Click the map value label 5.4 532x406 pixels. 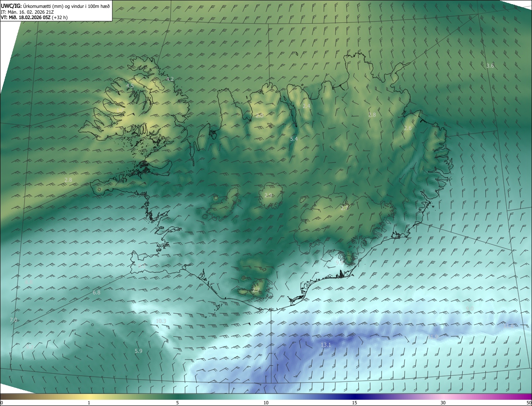294,139
